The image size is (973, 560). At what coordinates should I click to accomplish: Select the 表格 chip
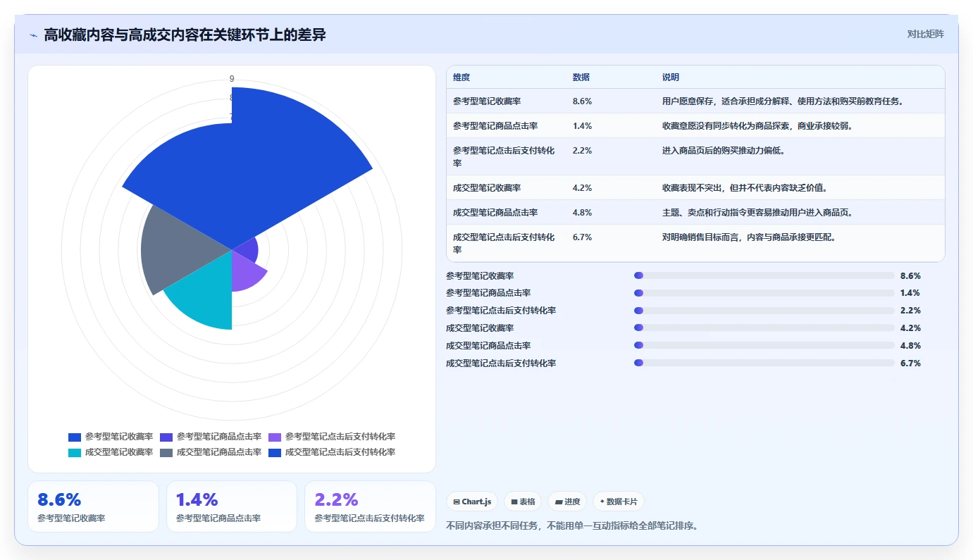(x=523, y=502)
